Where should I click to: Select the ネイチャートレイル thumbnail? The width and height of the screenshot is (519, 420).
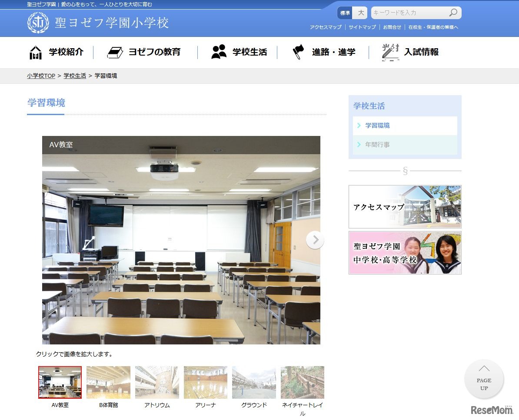pyautogui.click(x=303, y=382)
